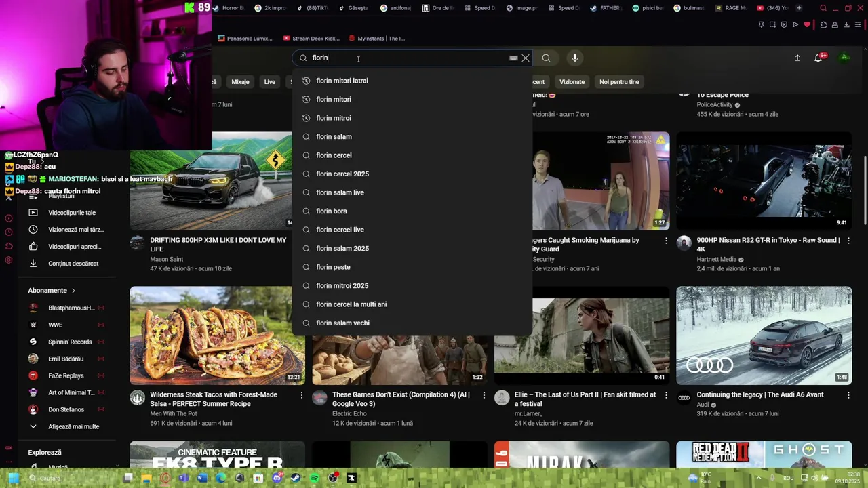Play the 900HP Nissan R32 GT-R thumbnail
The width and height of the screenshot is (868, 488).
[764, 181]
